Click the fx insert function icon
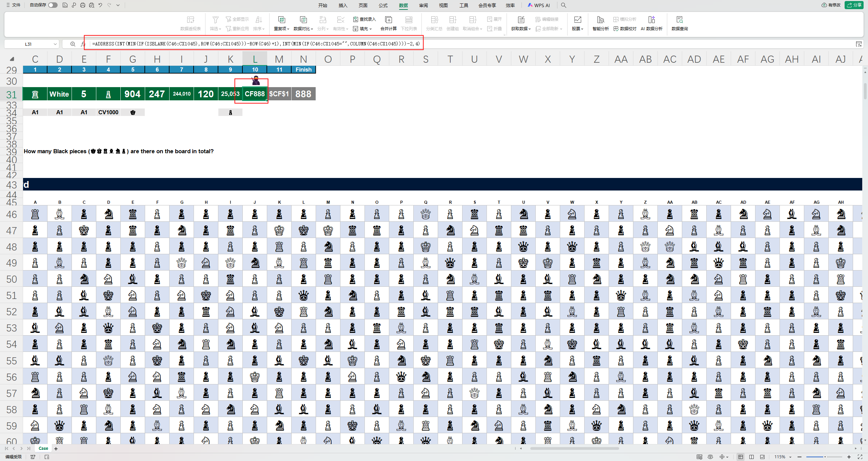 (83, 44)
